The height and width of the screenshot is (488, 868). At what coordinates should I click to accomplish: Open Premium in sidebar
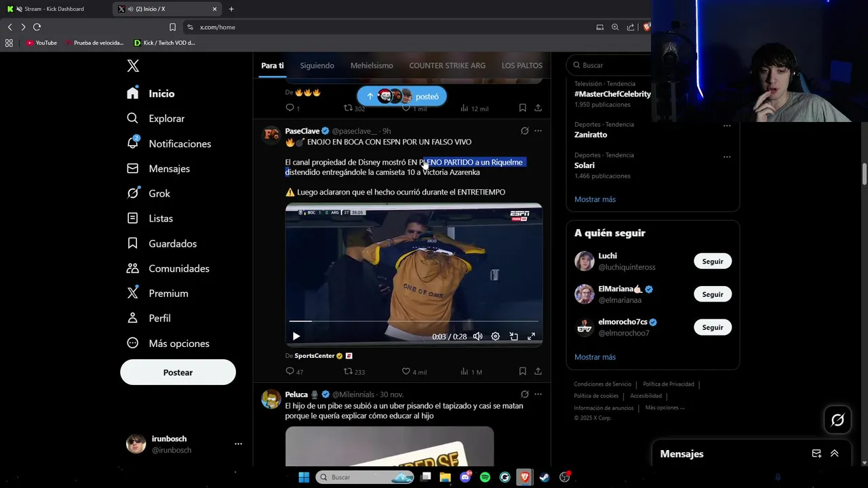point(157,293)
